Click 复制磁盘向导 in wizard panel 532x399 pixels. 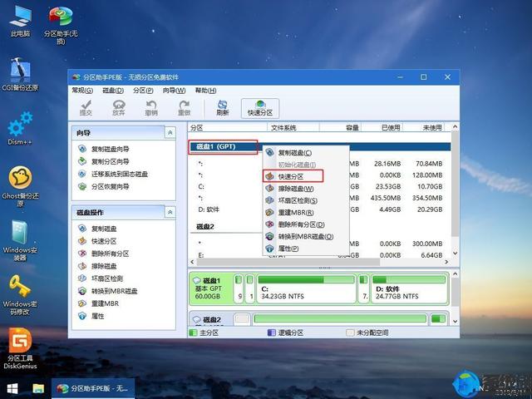click(110, 149)
